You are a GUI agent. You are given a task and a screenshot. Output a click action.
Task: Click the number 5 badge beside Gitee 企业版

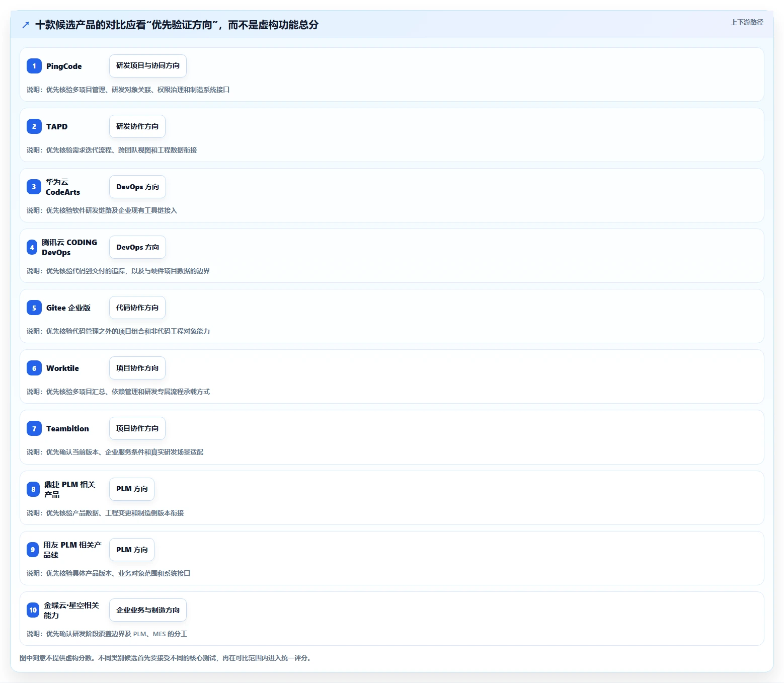coord(34,308)
